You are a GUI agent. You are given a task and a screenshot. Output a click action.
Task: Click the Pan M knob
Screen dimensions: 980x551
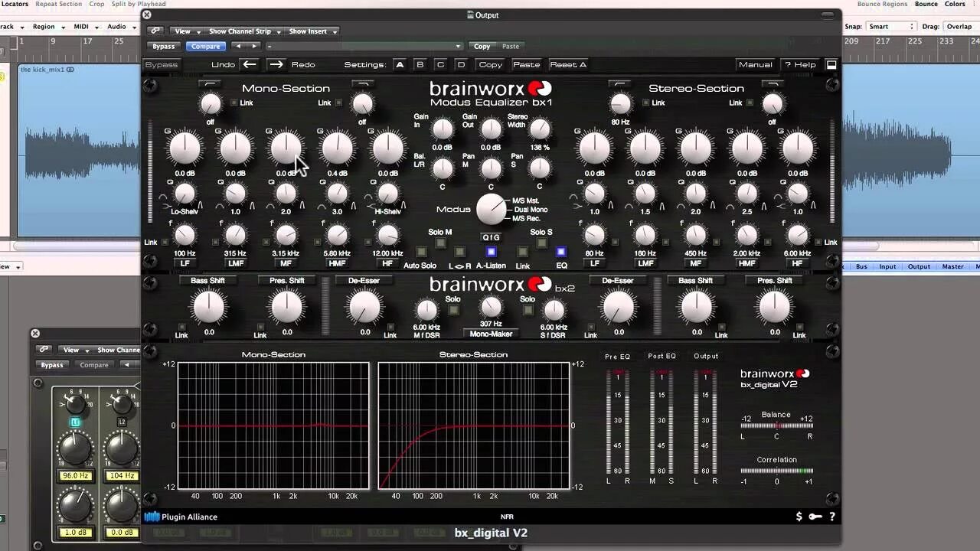[x=491, y=168]
